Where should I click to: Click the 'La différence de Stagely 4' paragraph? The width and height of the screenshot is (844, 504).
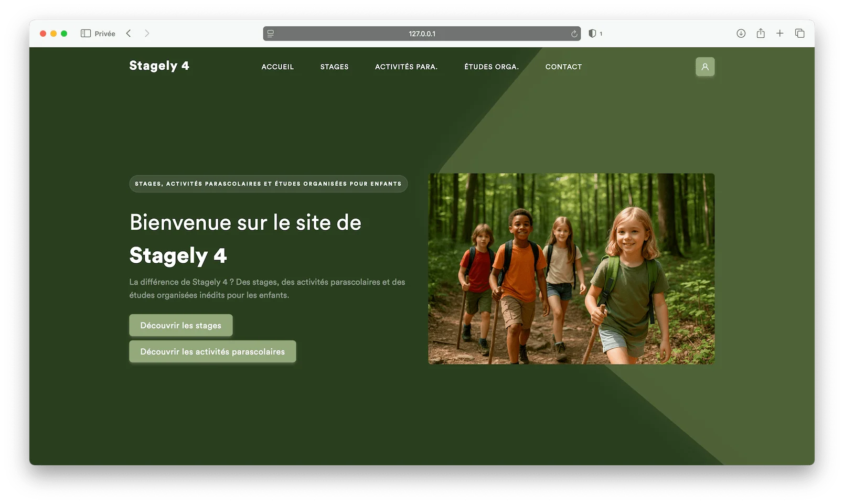pyautogui.click(x=267, y=288)
